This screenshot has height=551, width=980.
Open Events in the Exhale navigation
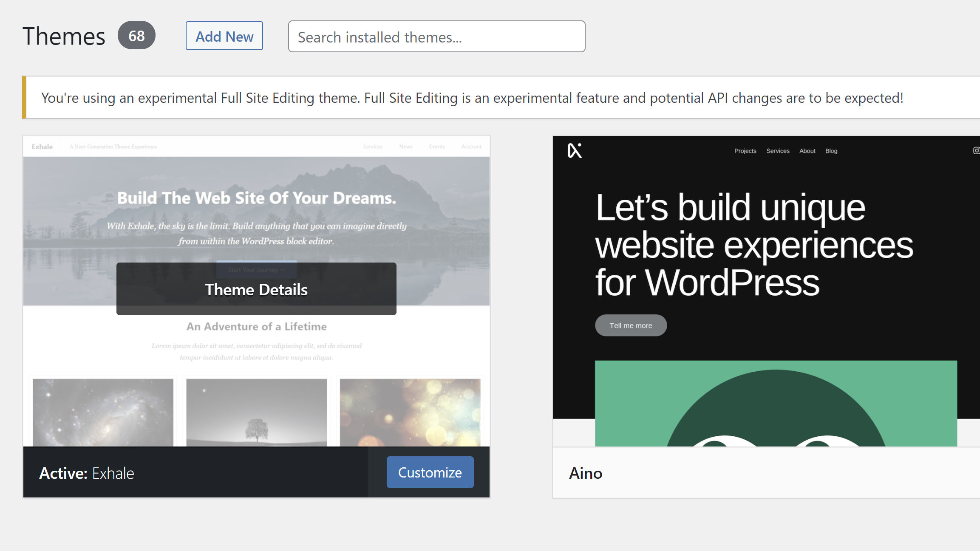437,146
